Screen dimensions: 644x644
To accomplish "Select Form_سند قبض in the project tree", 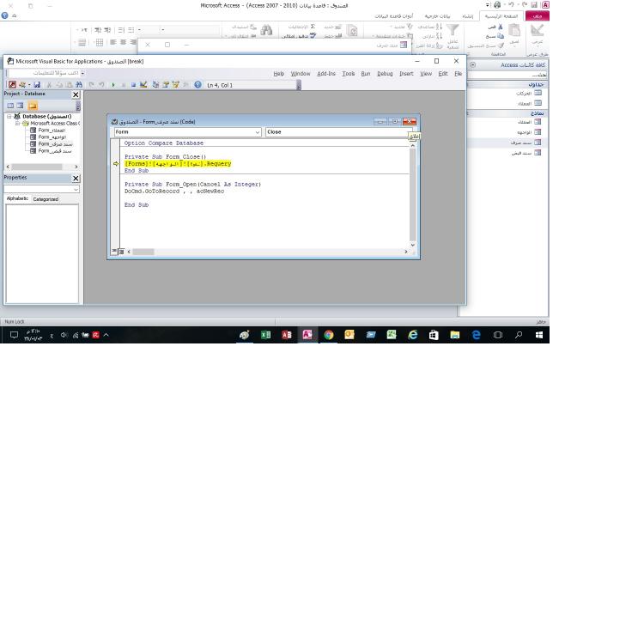I will (55, 151).
